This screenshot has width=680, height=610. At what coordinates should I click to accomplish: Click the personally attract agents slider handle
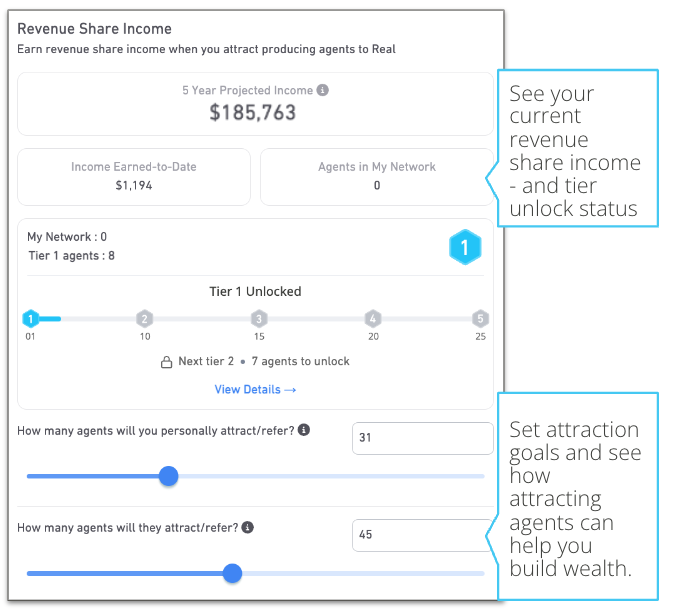coord(168,476)
